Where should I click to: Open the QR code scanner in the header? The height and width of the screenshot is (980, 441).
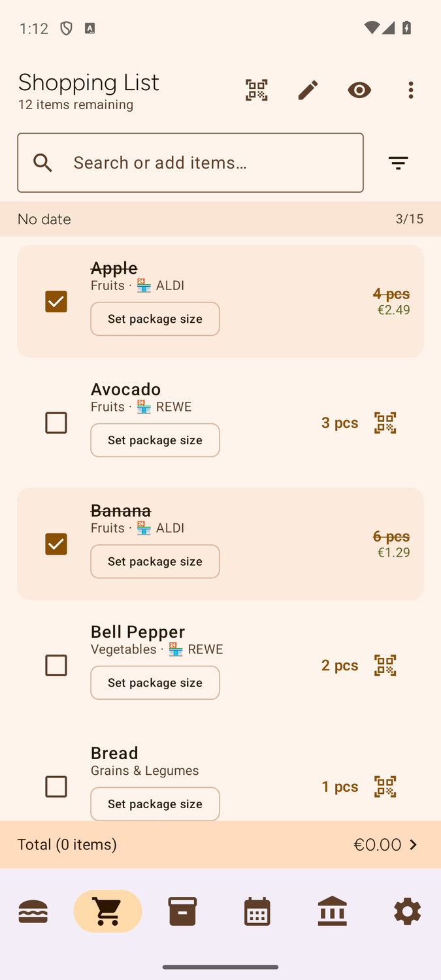click(x=256, y=90)
